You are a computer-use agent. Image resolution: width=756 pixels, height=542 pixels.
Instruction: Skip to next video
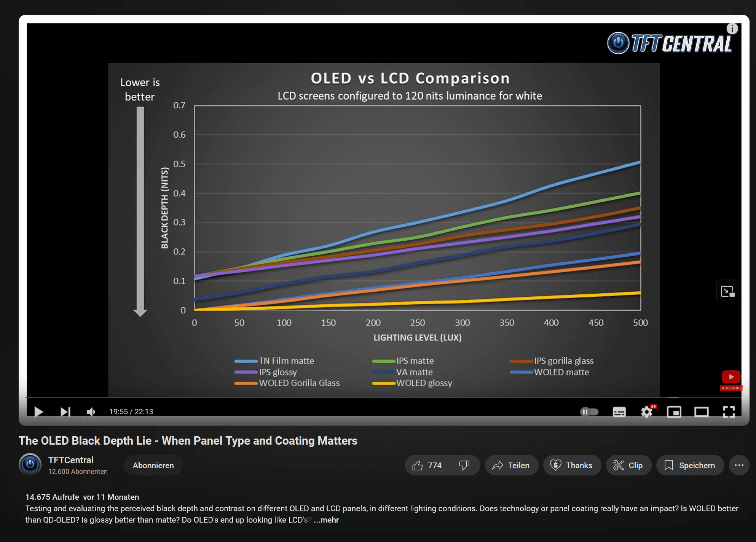click(x=65, y=412)
